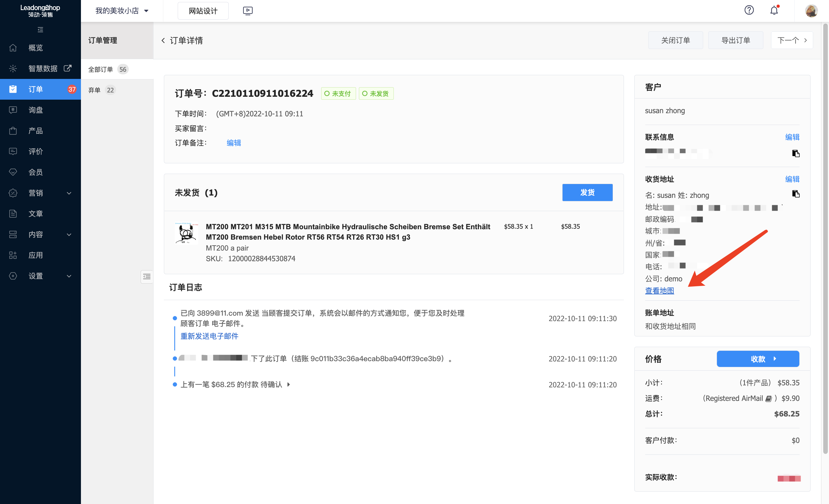Screen dimensions: 829x504
Task: Select the 弃单 order list
Action: coord(94,90)
